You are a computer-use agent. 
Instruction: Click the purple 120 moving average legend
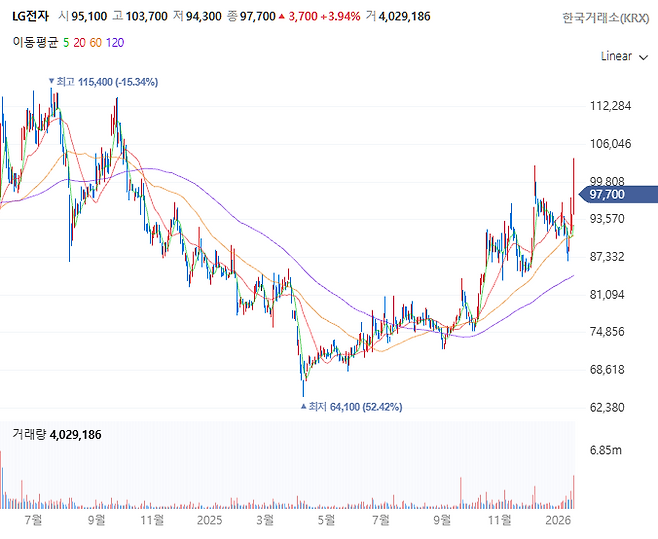(x=115, y=42)
